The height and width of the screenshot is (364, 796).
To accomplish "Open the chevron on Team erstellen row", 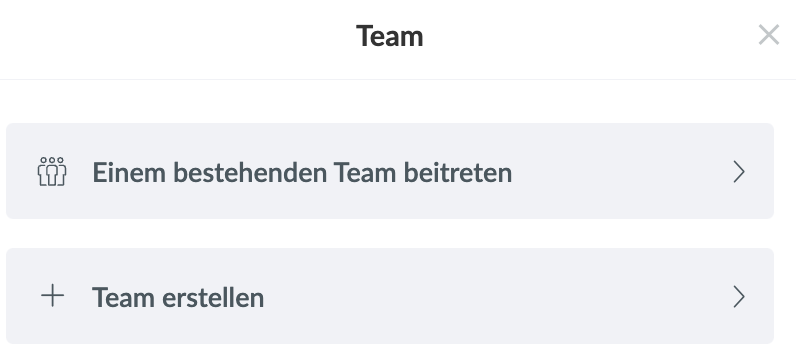I will coord(739,296).
